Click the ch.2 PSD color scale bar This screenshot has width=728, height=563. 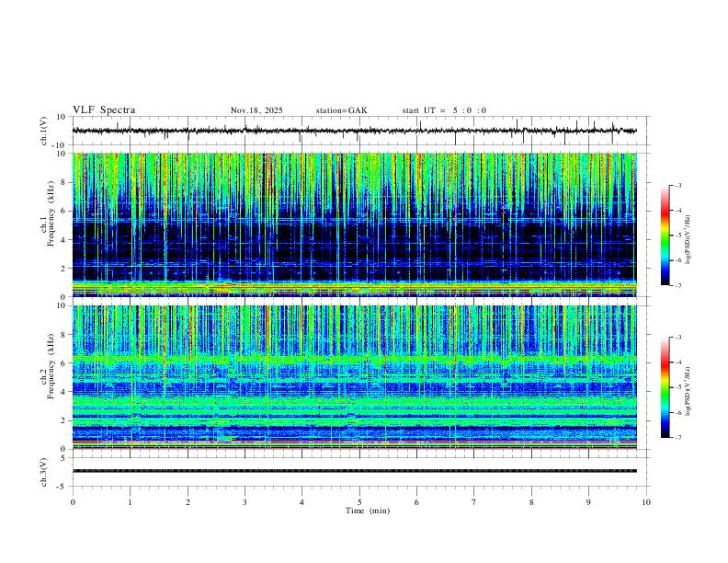[x=665, y=387]
